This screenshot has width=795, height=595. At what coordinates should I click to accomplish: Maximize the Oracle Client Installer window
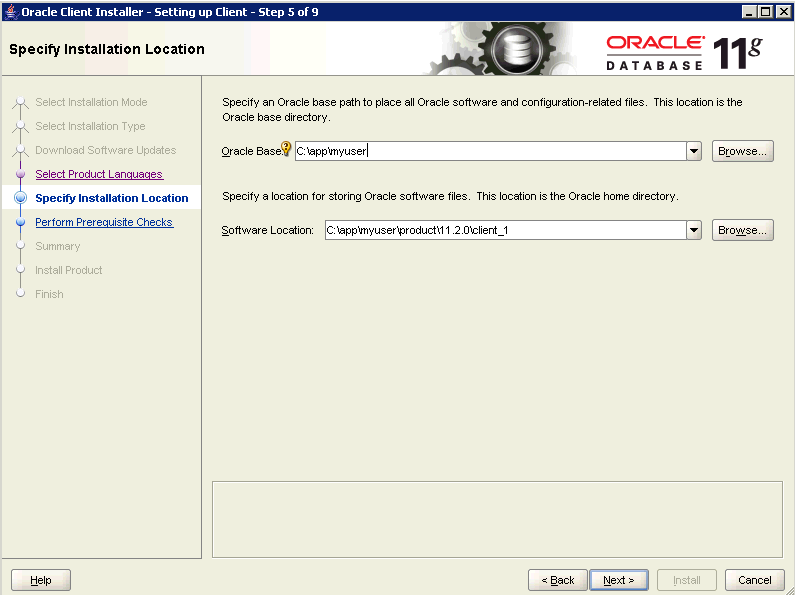[766, 11]
